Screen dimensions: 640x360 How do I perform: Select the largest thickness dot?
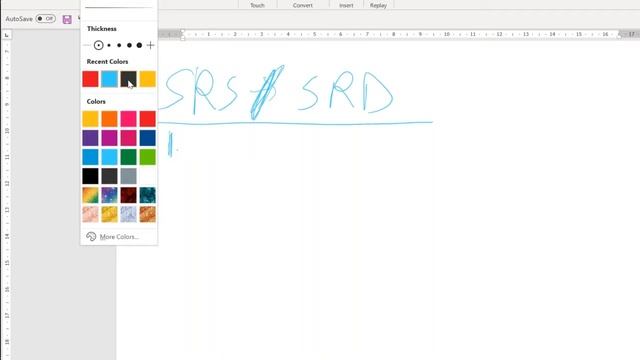click(x=139, y=45)
